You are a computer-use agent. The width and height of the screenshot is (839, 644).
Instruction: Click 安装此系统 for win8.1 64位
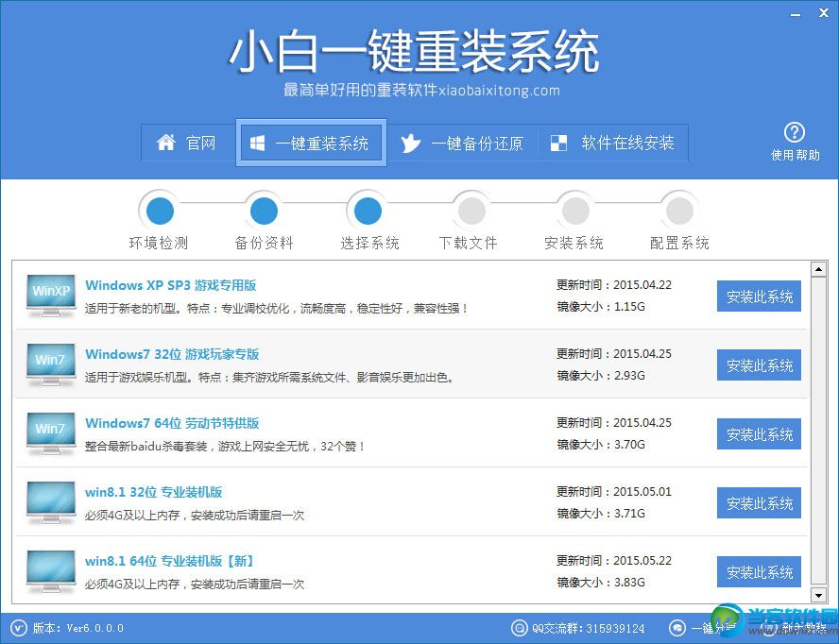click(759, 572)
